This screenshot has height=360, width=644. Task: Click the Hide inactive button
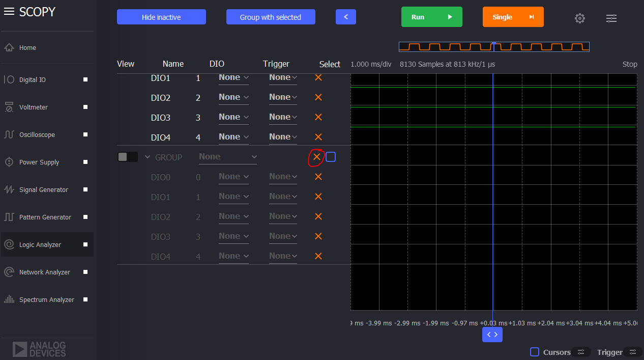point(161,17)
